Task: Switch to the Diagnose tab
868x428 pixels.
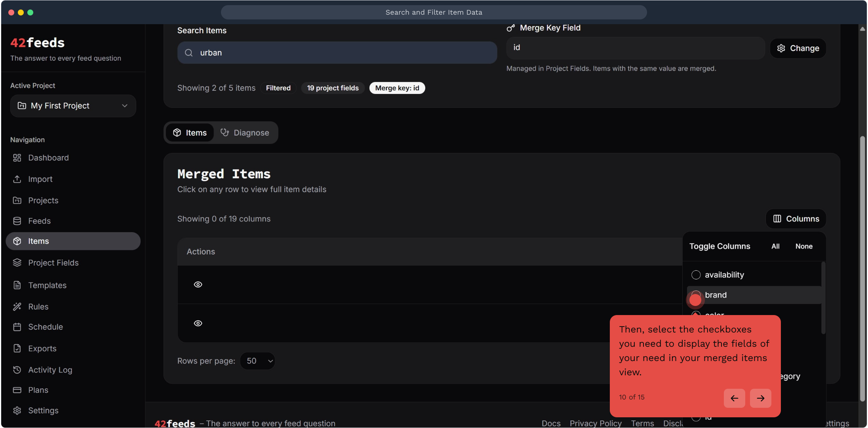Action: click(245, 133)
